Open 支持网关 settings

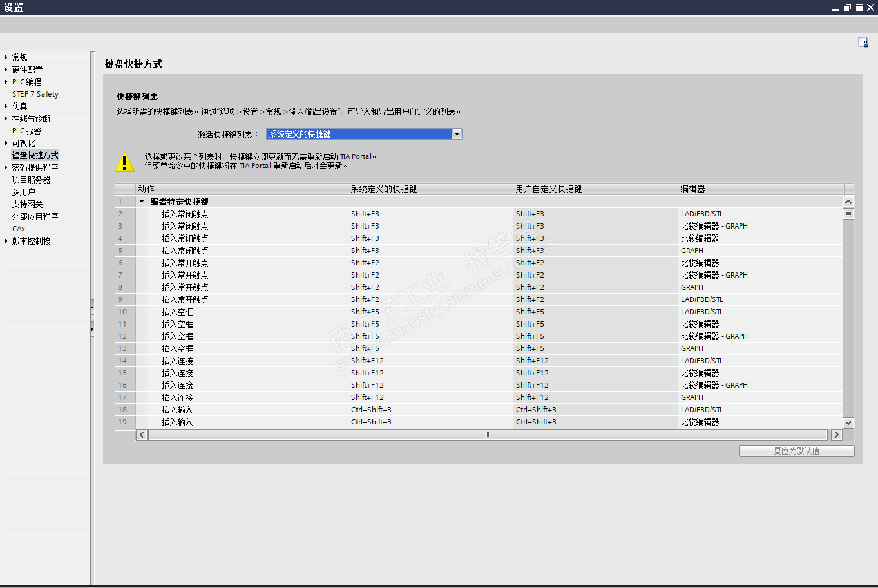[27, 204]
